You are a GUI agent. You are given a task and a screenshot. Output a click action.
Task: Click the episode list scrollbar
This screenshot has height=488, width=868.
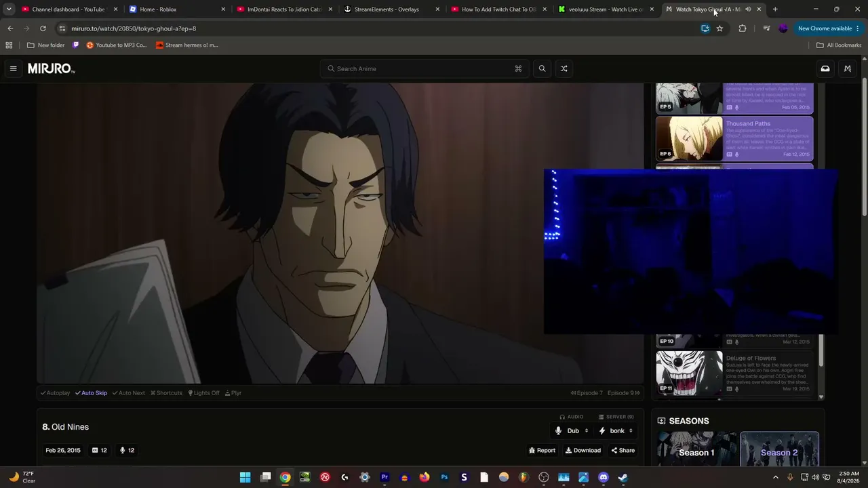tap(821, 349)
